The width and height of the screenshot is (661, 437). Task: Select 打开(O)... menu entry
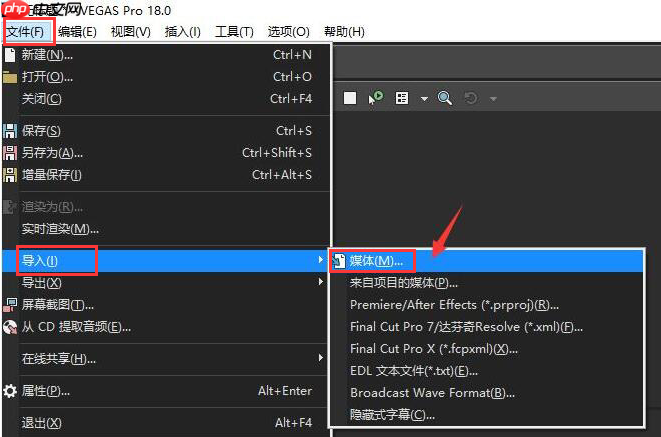click(x=166, y=77)
